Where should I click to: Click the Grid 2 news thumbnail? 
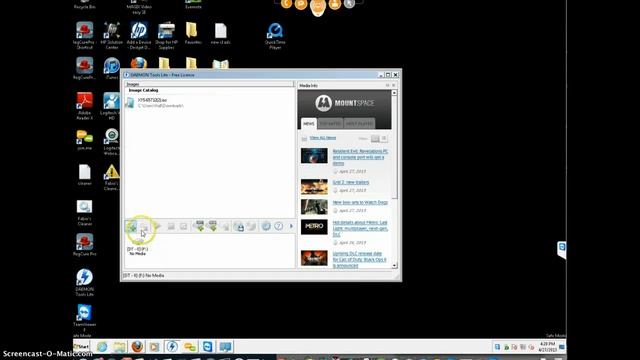(314, 187)
